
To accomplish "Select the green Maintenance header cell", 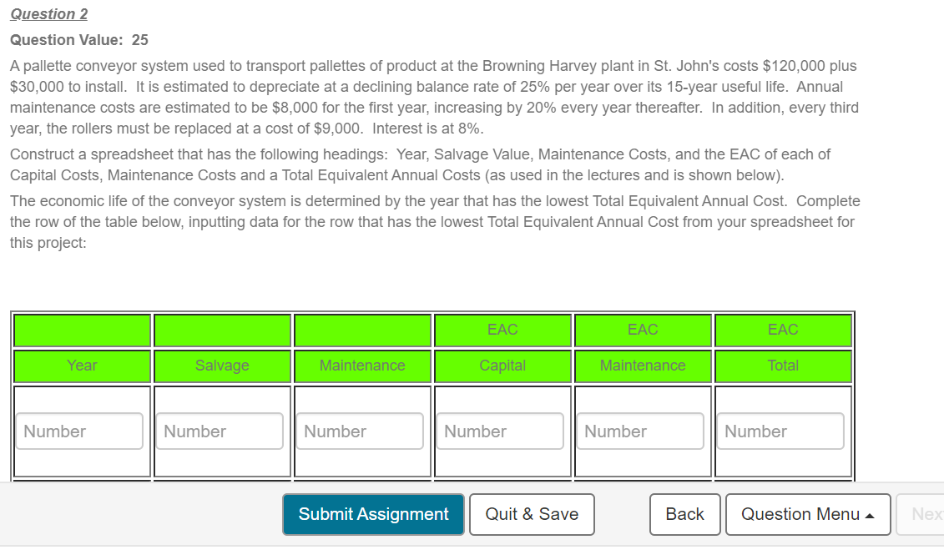I will click(362, 366).
